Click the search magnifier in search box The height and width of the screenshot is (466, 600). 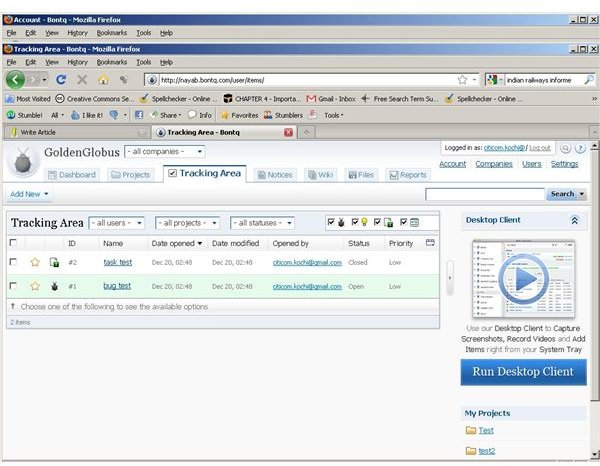coord(589,80)
